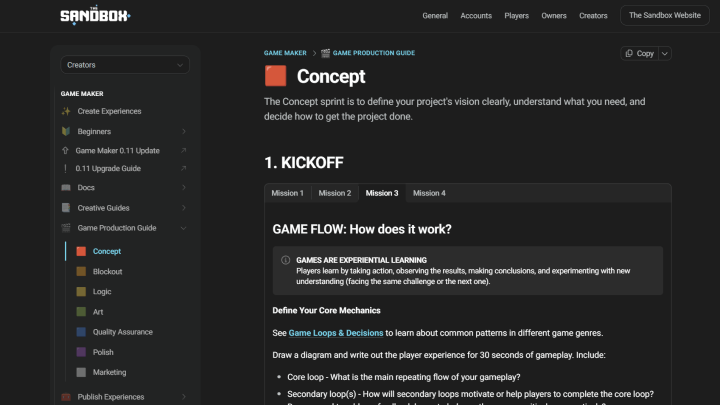Expand the Beginners section chevron
This screenshot has width=720, height=405.
(184, 131)
